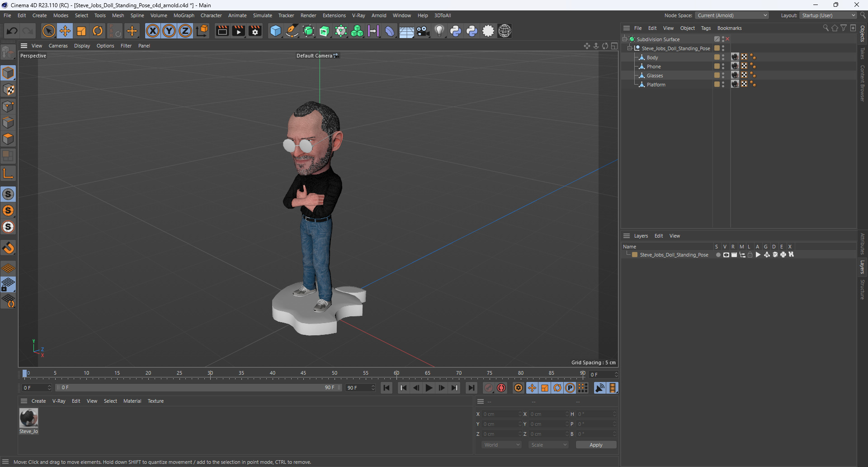Add a Light object

tap(439, 31)
